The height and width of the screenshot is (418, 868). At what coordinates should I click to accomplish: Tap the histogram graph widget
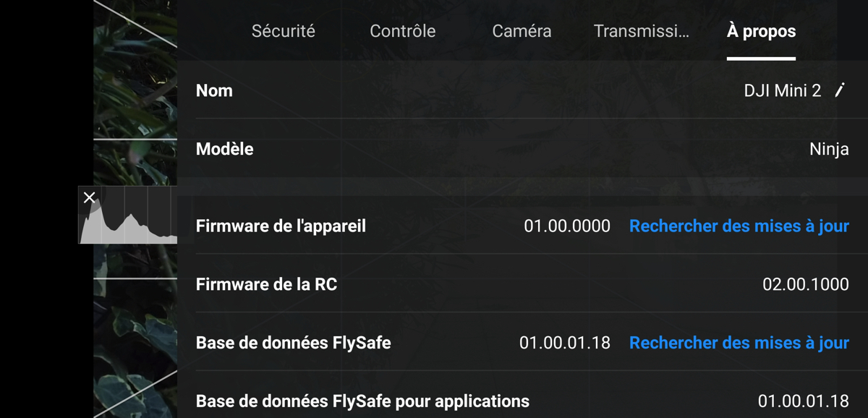(x=128, y=215)
